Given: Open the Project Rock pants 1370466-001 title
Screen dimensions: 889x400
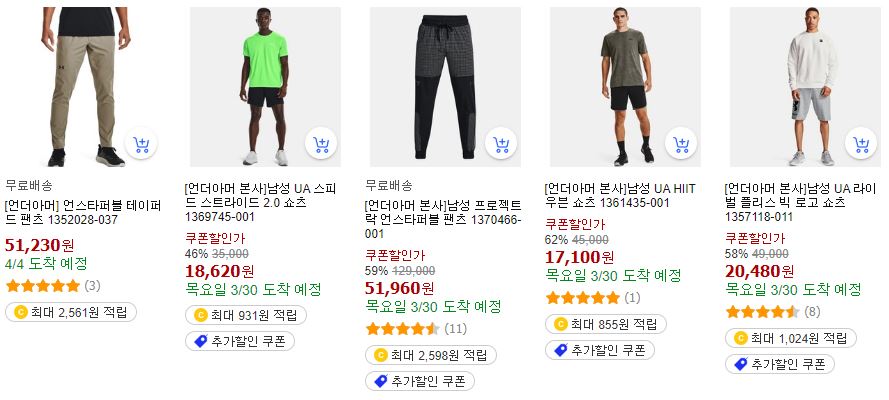Looking at the screenshot, I should [x=443, y=219].
